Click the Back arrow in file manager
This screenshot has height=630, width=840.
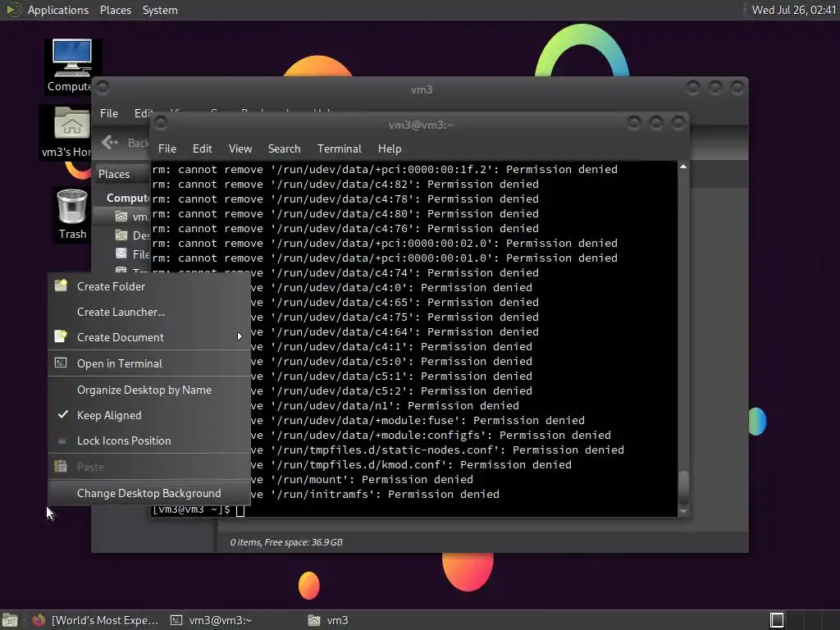tap(109, 142)
